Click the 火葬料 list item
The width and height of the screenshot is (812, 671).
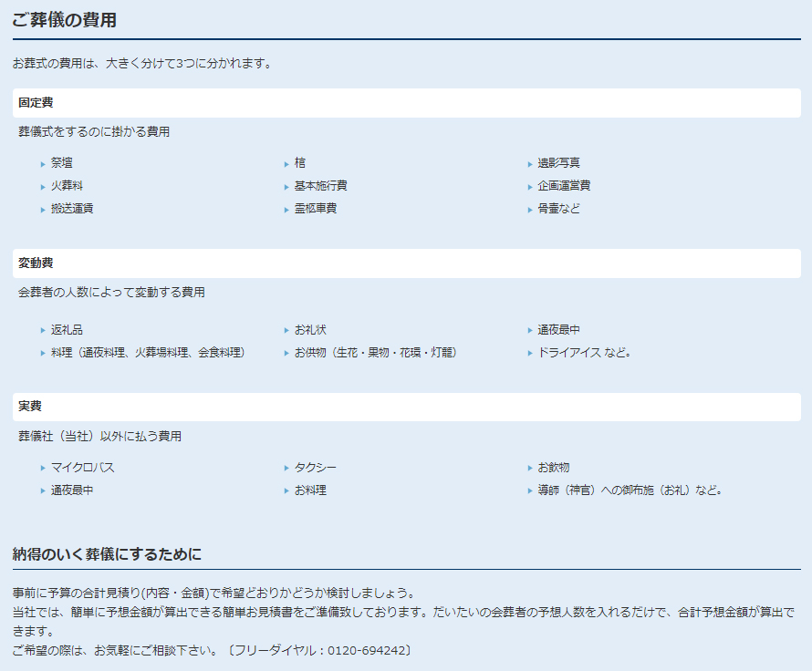(x=68, y=186)
